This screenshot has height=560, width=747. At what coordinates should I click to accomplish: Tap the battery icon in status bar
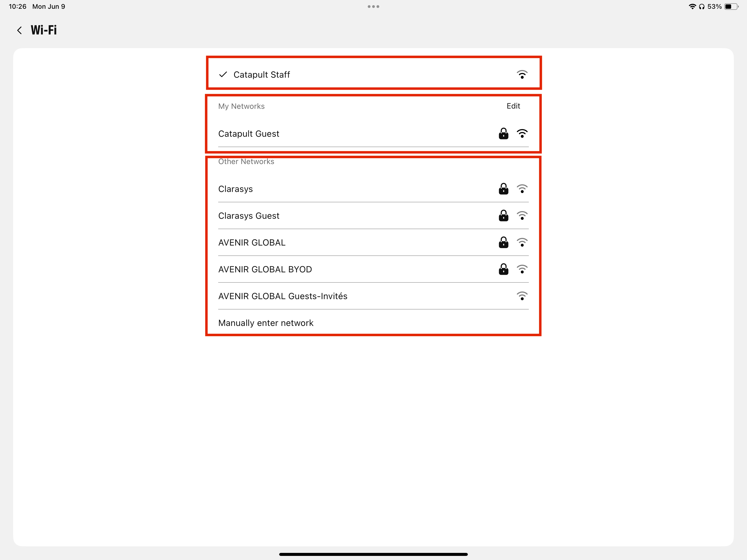click(x=731, y=6)
